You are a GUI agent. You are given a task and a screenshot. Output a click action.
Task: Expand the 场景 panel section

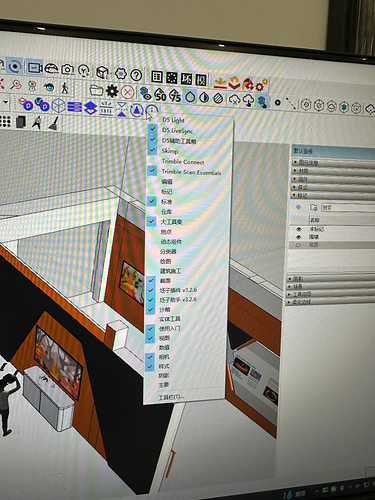click(331, 286)
